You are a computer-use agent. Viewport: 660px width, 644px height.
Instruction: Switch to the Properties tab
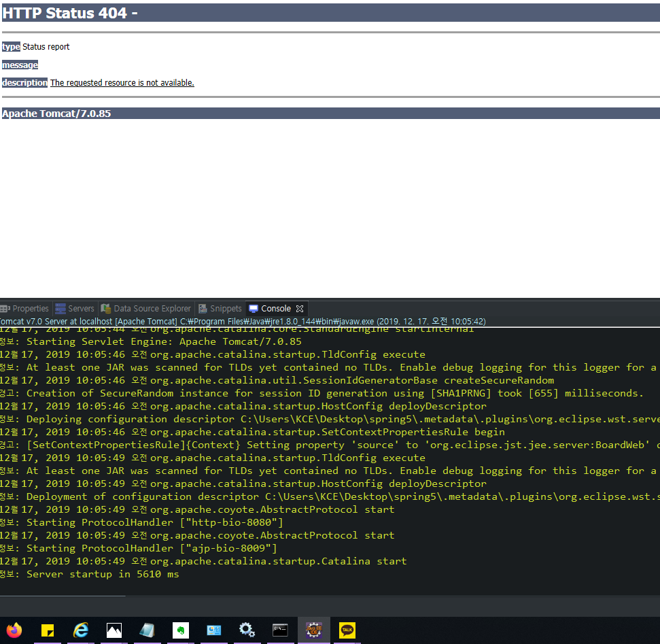25,308
